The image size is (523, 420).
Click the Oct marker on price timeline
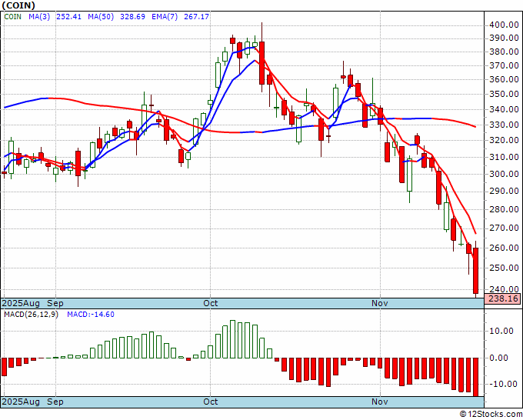point(211,303)
